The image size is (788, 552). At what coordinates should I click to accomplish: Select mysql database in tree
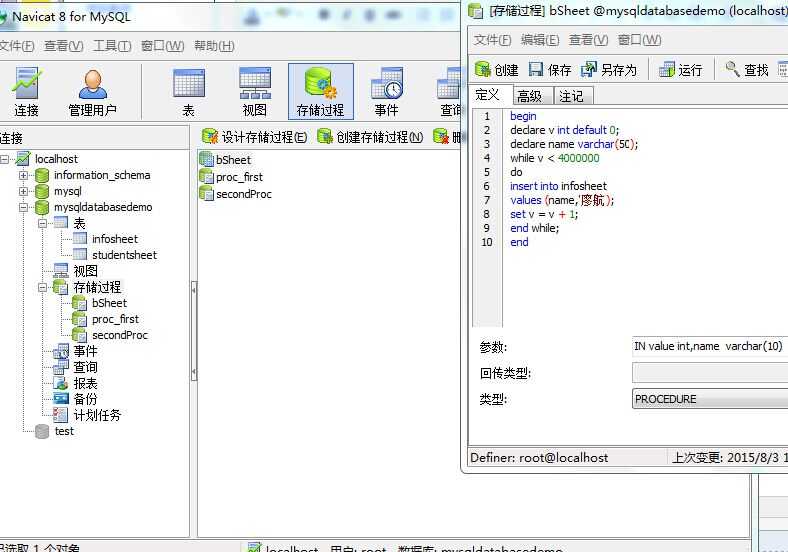[67, 192]
